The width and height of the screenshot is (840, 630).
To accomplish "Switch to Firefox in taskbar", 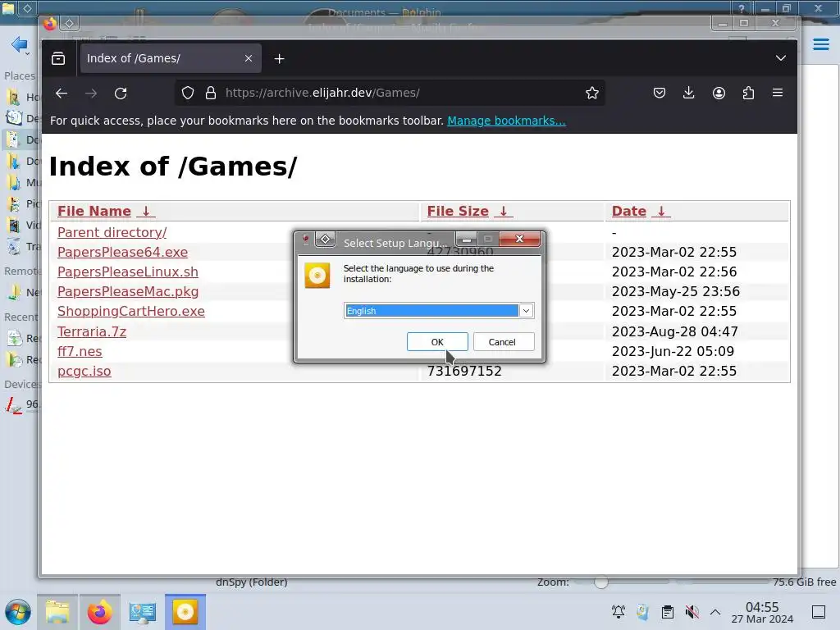I will point(99,612).
